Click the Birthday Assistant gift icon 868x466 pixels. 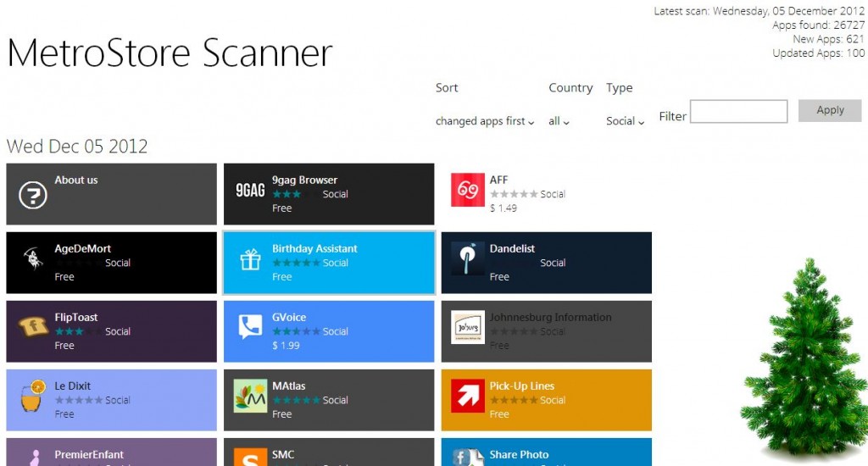pos(250,259)
